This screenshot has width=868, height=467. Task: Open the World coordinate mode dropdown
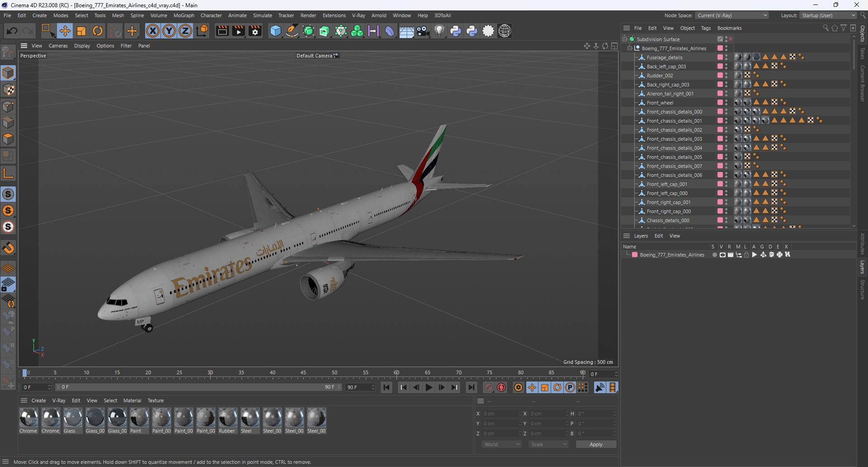(x=502, y=444)
